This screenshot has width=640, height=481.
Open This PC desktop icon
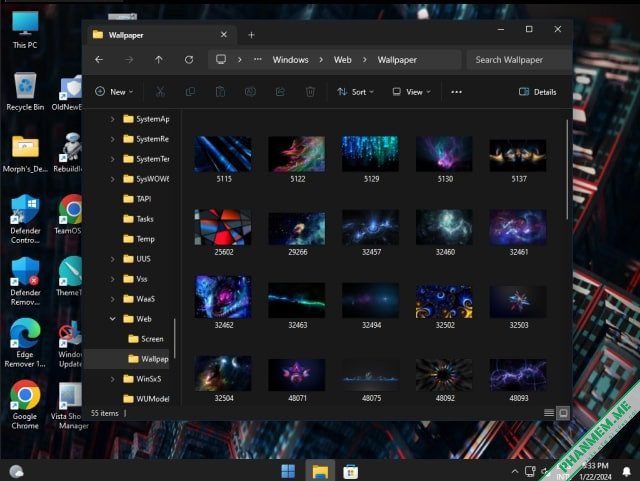pos(25,30)
